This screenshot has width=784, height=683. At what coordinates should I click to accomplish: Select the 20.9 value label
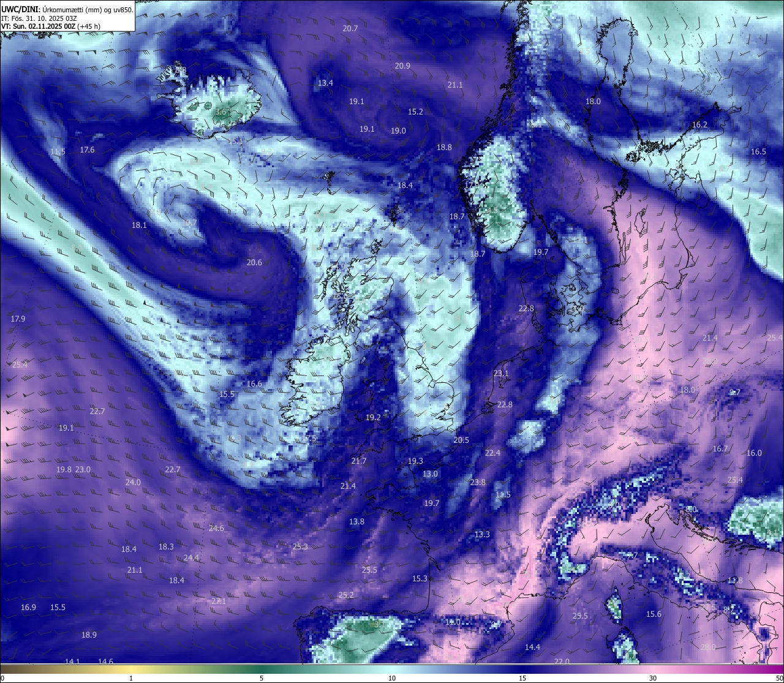[x=402, y=66]
